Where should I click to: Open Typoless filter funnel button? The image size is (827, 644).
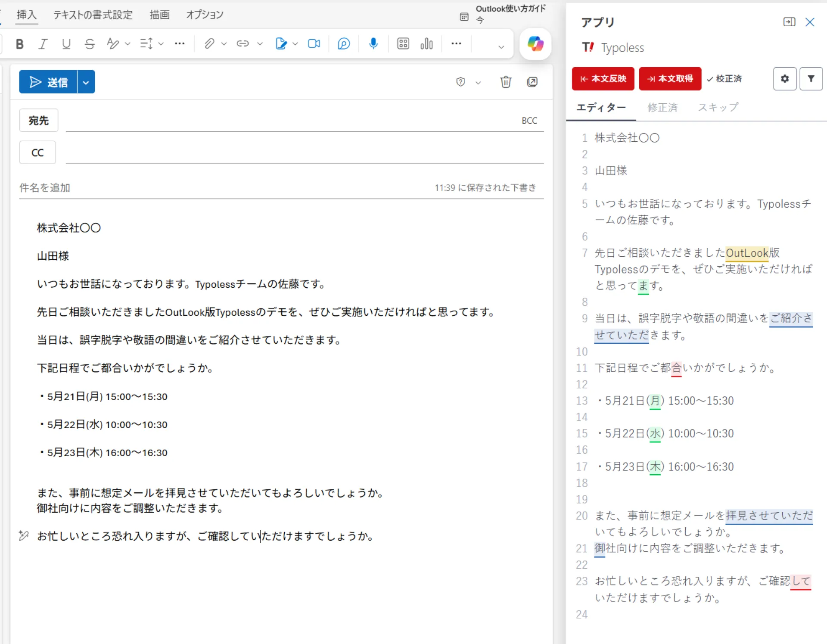tap(811, 79)
